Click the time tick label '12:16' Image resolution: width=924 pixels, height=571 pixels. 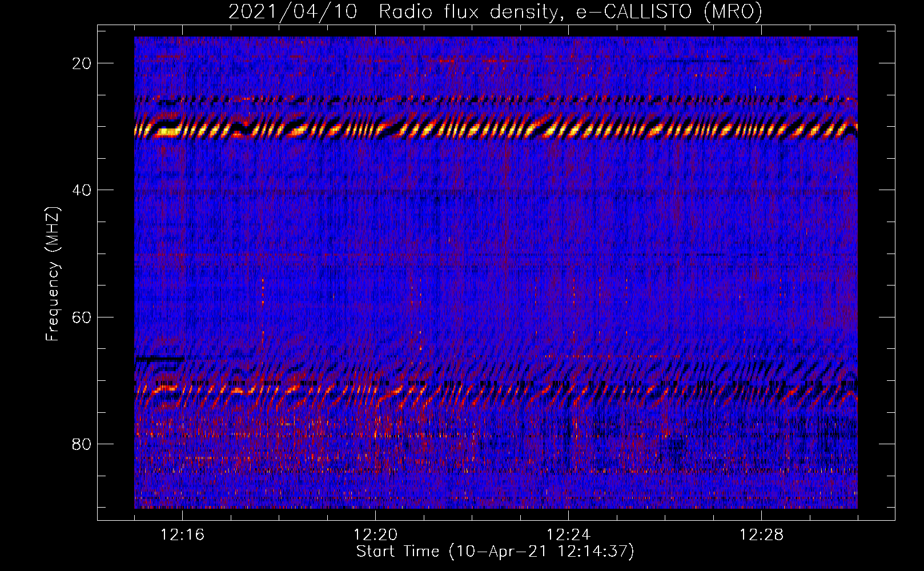click(182, 534)
